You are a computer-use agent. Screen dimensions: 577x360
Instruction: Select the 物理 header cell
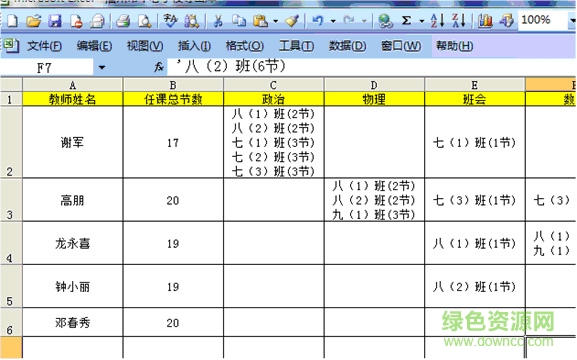[374, 99]
